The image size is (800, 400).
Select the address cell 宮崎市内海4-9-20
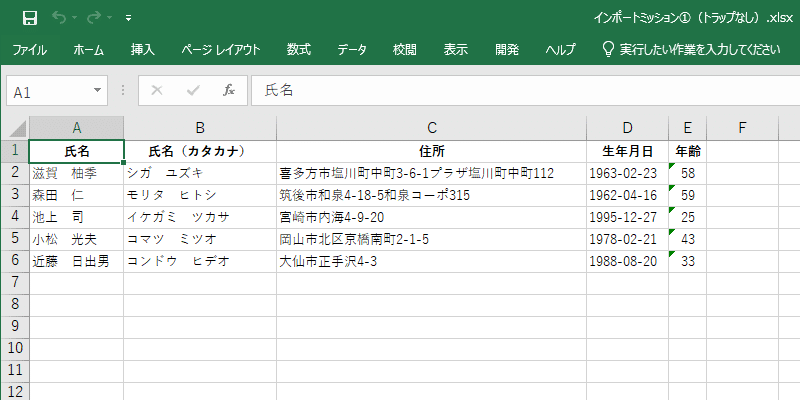tap(432, 217)
